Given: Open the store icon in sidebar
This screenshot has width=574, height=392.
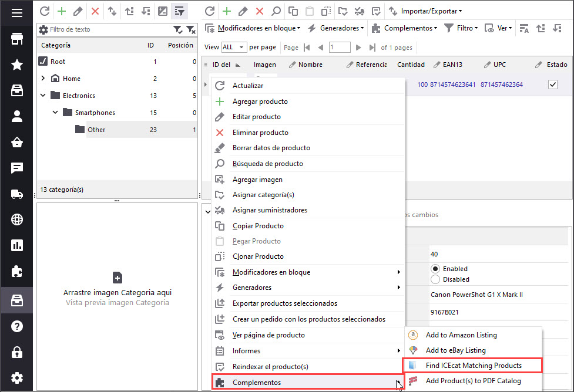Looking at the screenshot, I should 17,39.
